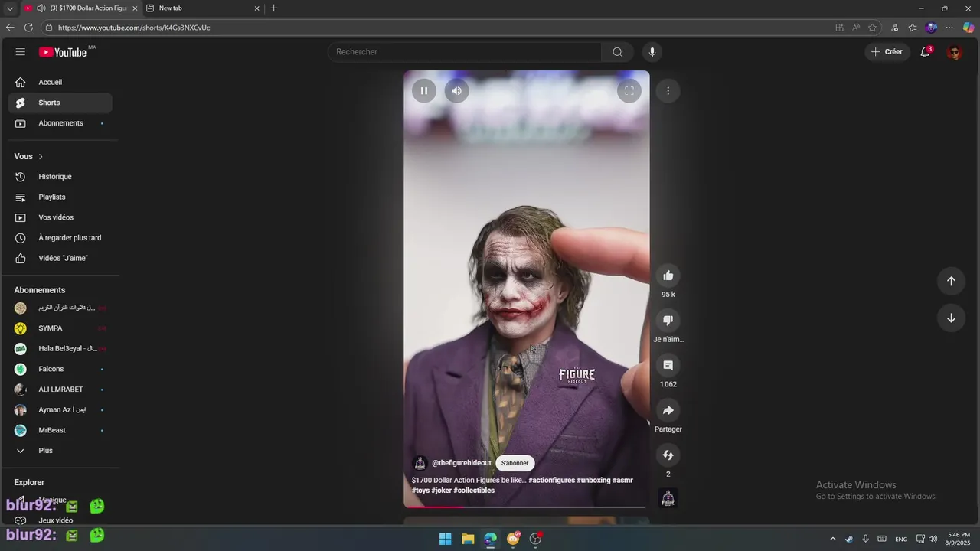Screen dimensions: 980x551
Task: Open the browser tab list dropdown
Action: (x=10, y=8)
